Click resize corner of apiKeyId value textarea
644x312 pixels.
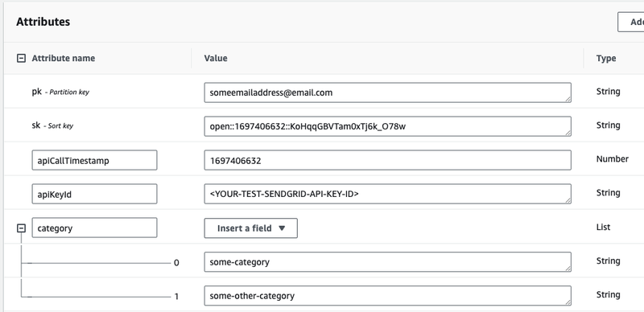568,200
